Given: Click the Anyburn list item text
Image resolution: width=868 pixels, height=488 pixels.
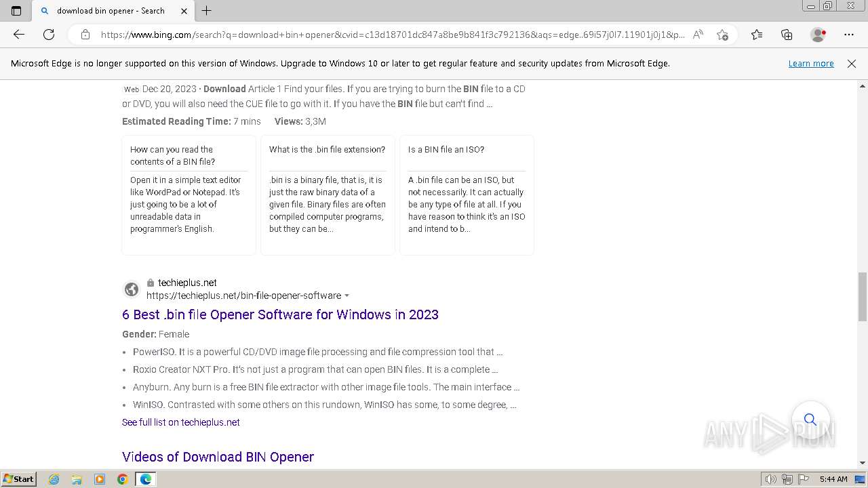Looking at the screenshot, I should [x=326, y=387].
